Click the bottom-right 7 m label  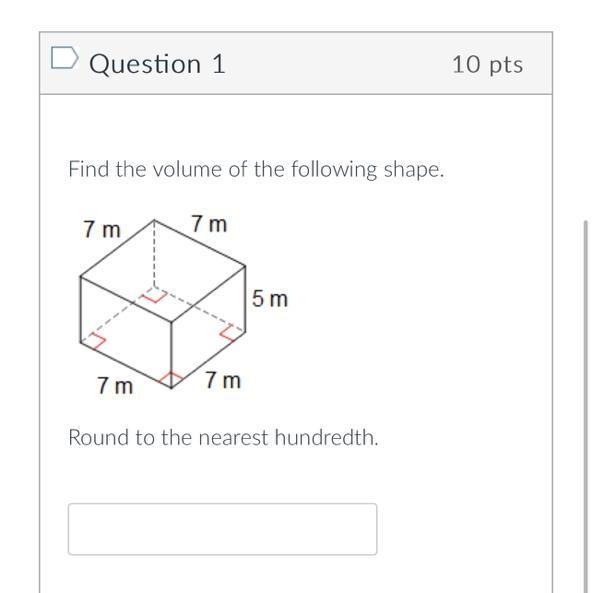point(222,380)
